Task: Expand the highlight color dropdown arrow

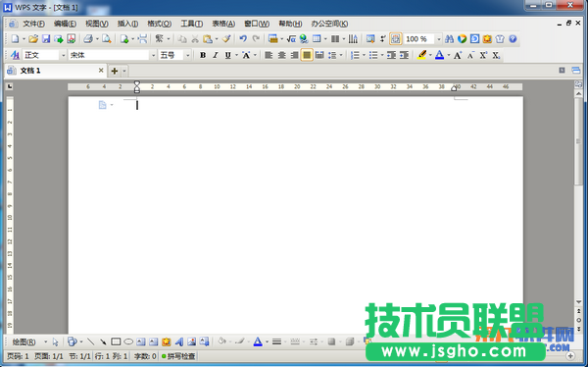Action: [430, 55]
